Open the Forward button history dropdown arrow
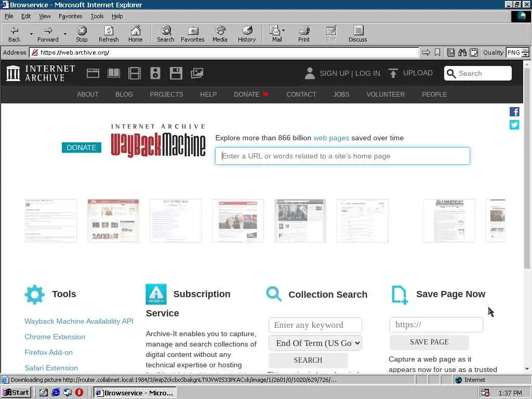Viewport: 532px width, 399px height. tap(65, 34)
